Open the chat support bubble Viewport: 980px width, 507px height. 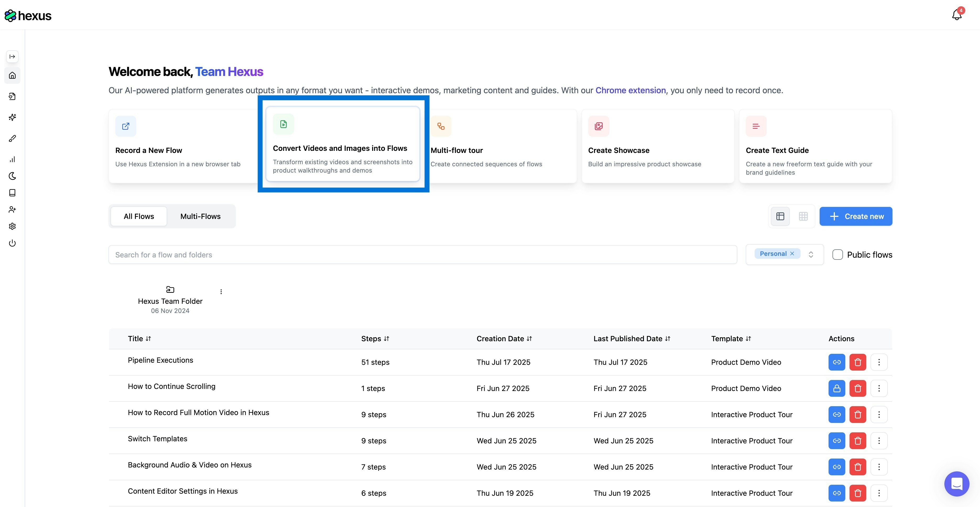click(956, 484)
